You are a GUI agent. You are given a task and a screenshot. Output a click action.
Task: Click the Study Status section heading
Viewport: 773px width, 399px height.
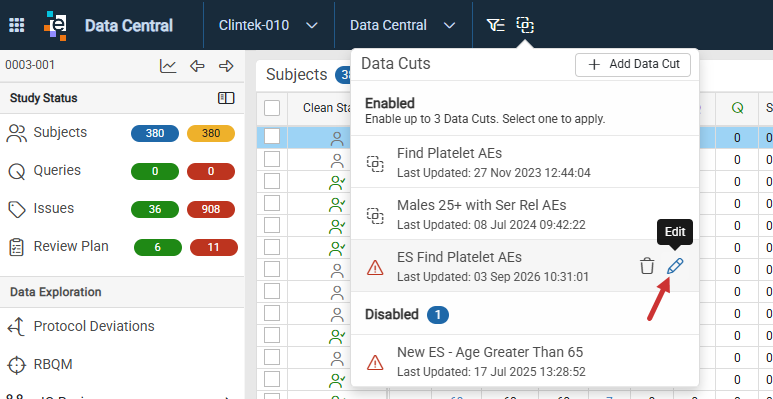pyautogui.click(x=43, y=98)
